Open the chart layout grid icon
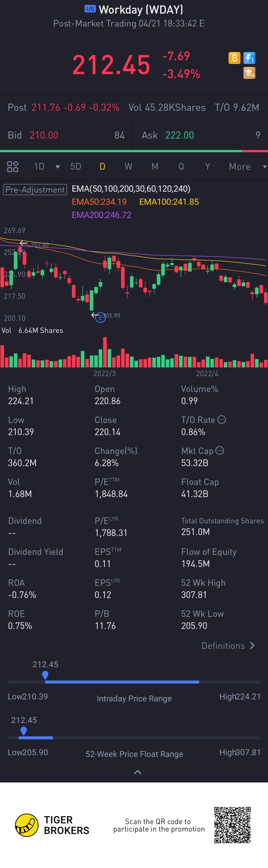The width and height of the screenshot is (268, 868). pyautogui.click(x=12, y=166)
